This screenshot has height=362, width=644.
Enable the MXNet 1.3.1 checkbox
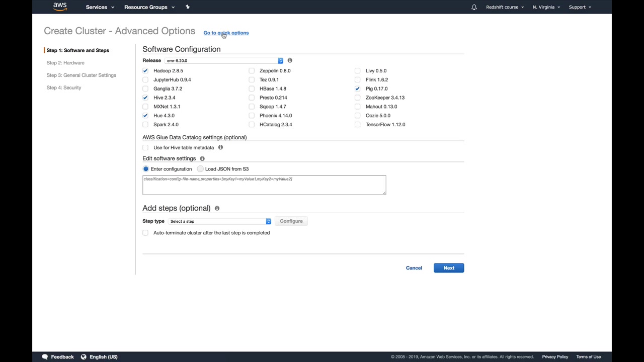tap(145, 107)
